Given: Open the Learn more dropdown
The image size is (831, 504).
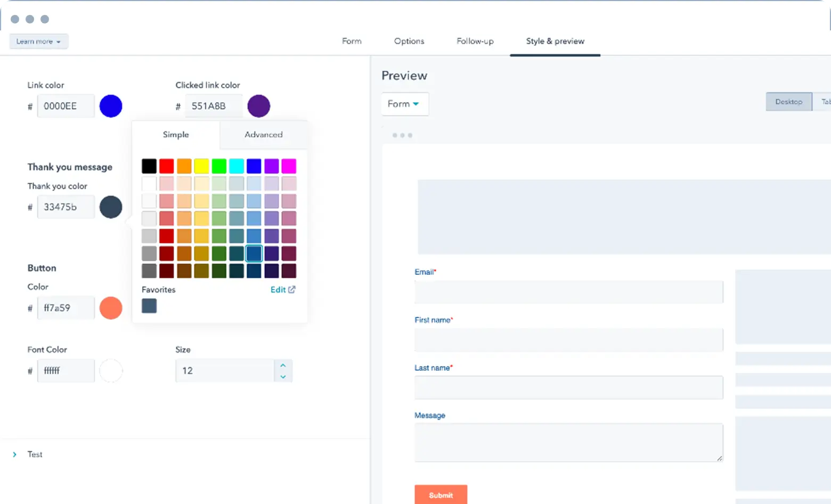Looking at the screenshot, I should pos(38,41).
